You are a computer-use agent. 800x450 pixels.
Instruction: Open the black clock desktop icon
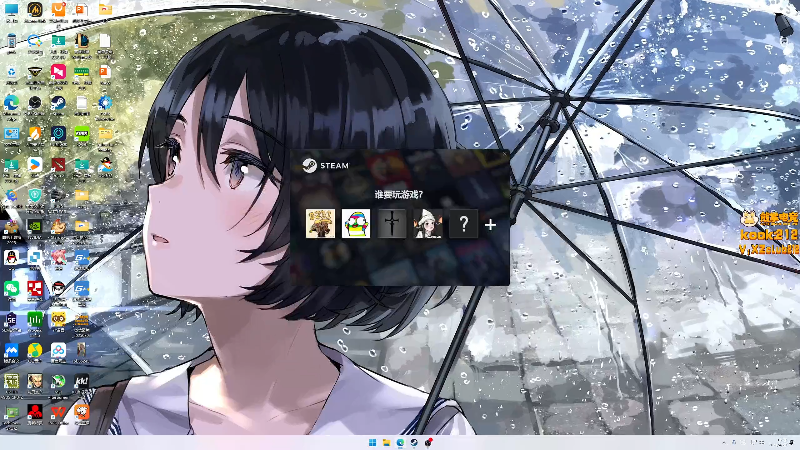(x=35, y=103)
